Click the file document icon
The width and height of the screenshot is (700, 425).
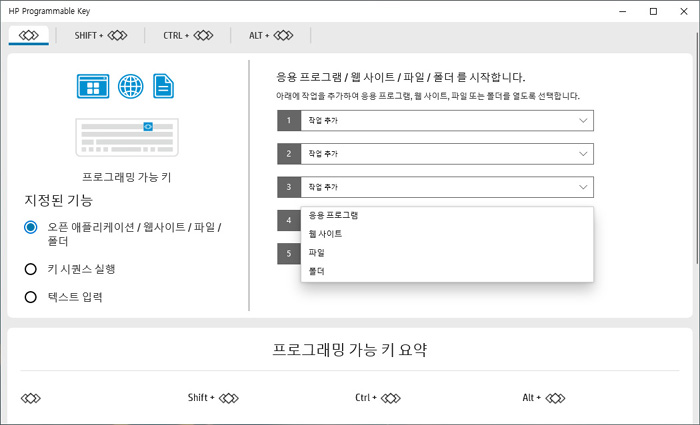[x=163, y=86]
